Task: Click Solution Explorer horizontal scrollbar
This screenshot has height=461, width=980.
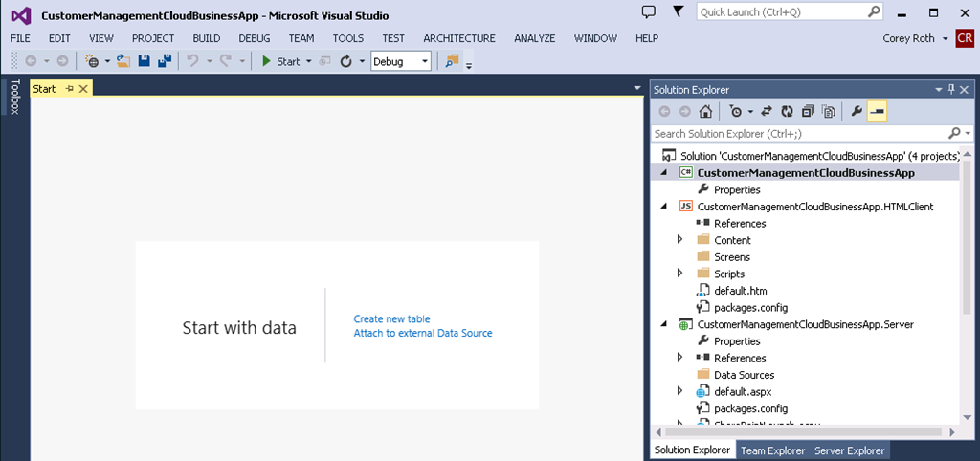Action: coord(803,431)
